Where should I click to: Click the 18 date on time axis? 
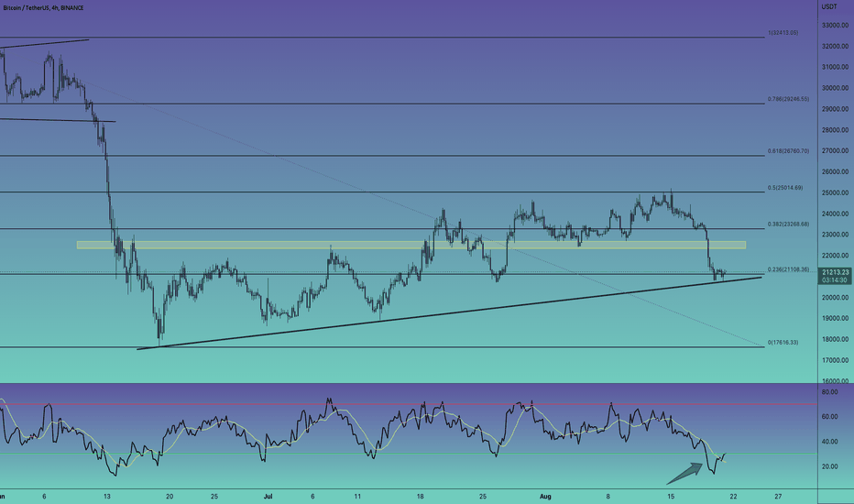tap(420, 497)
